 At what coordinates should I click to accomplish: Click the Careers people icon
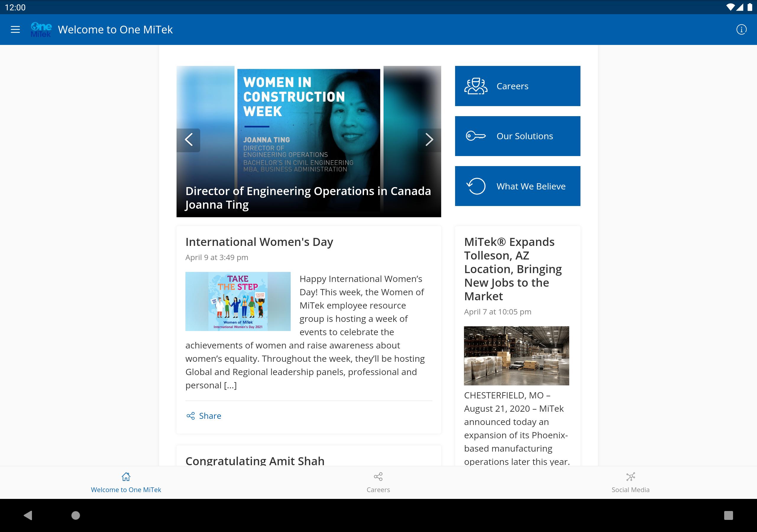point(476,86)
